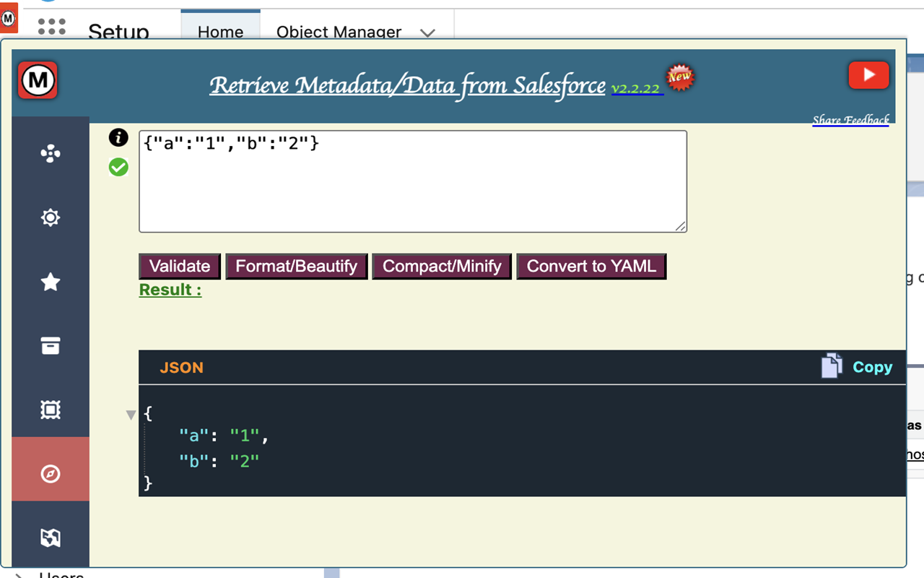Click the New starburst badge

point(679,77)
